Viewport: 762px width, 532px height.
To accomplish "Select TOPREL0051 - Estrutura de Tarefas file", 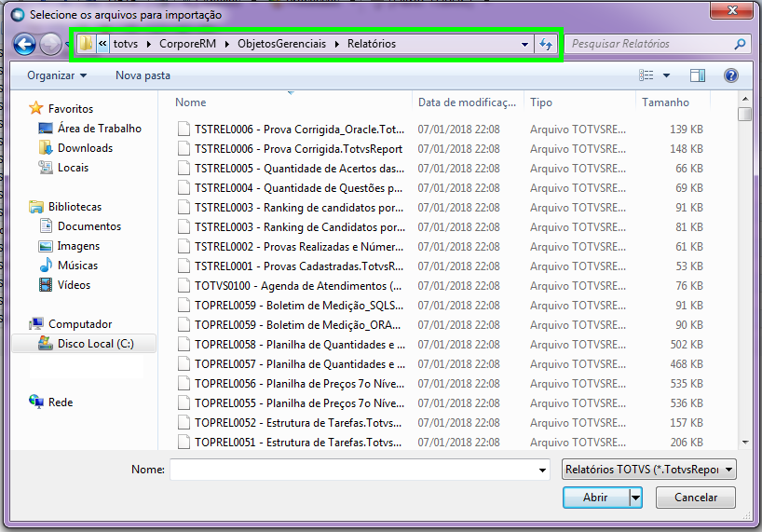I will point(298,443).
